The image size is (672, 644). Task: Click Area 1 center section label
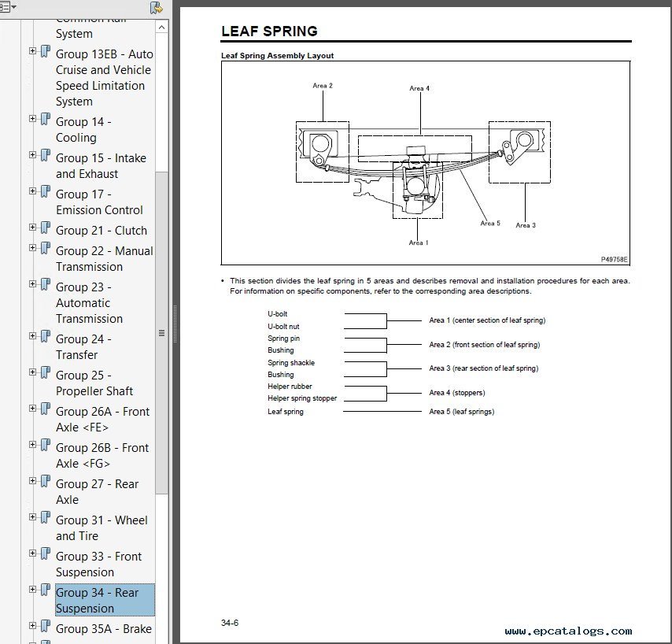pos(487,320)
